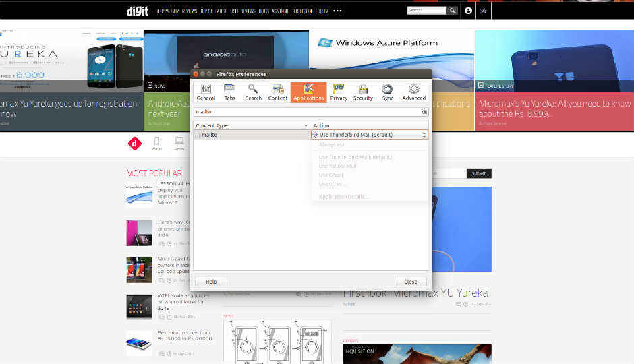This screenshot has width=634, height=364.
Task: Select the Applications preferences tab
Action: pyautogui.click(x=308, y=92)
